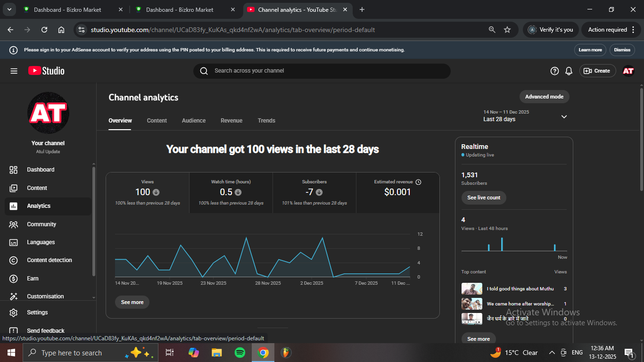644x362 pixels.
Task: Click See live count button
Action: [484, 197]
